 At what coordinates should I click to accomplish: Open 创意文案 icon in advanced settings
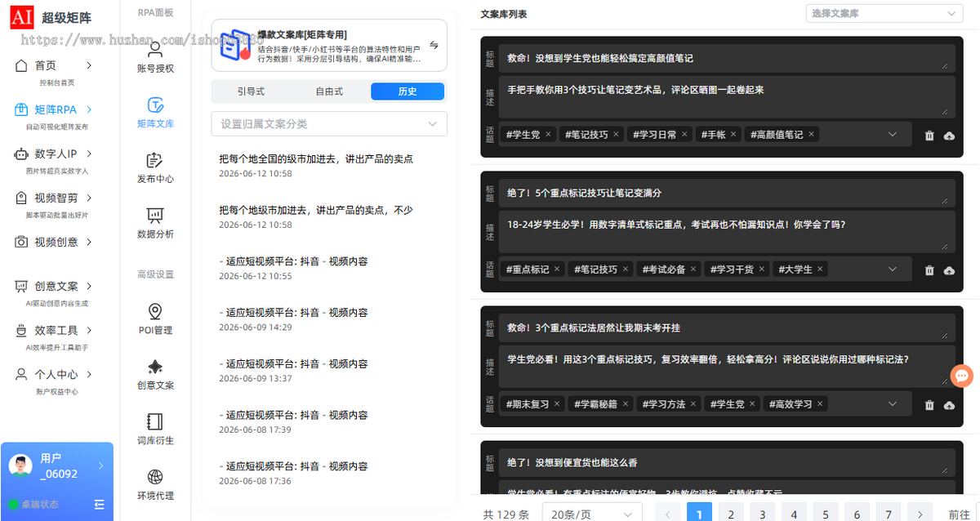(x=155, y=374)
